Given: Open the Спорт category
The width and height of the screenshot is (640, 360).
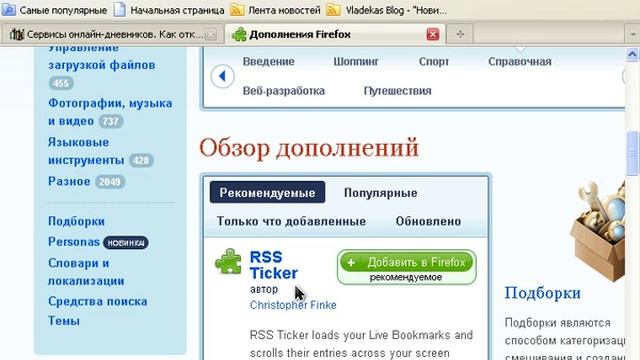Looking at the screenshot, I should (434, 62).
